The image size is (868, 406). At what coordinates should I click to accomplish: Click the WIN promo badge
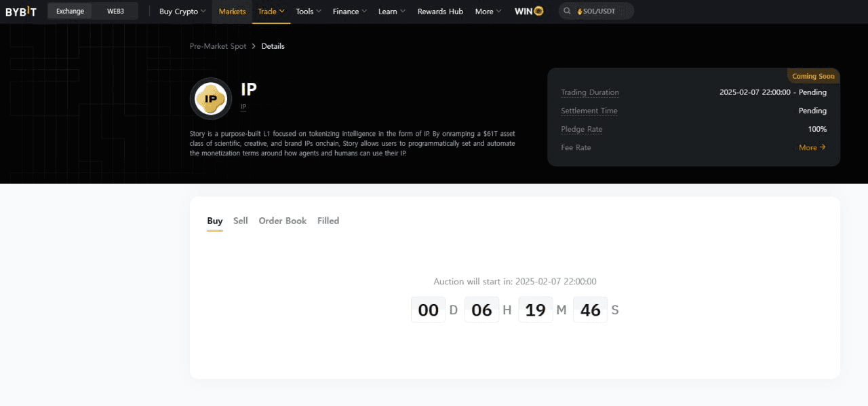[x=529, y=12]
